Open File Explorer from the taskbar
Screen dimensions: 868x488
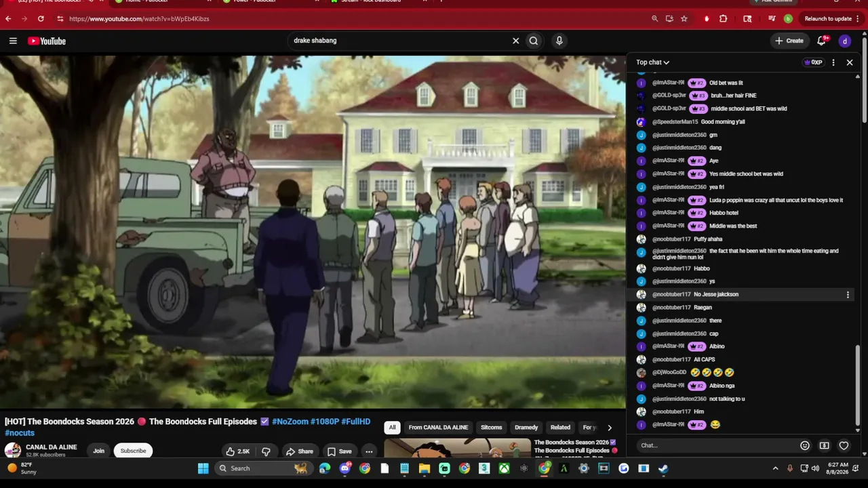tap(425, 468)
